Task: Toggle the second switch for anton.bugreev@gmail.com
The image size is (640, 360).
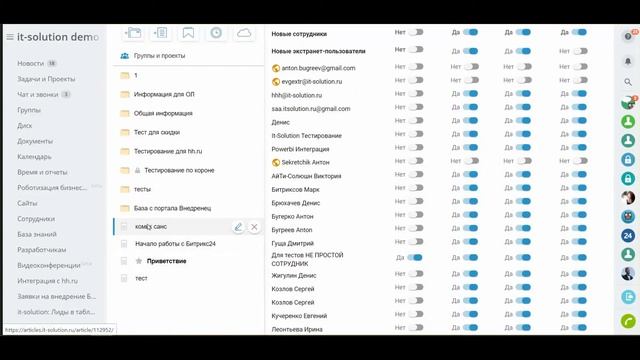Action: pyautogui.click(x=471, y=67)
